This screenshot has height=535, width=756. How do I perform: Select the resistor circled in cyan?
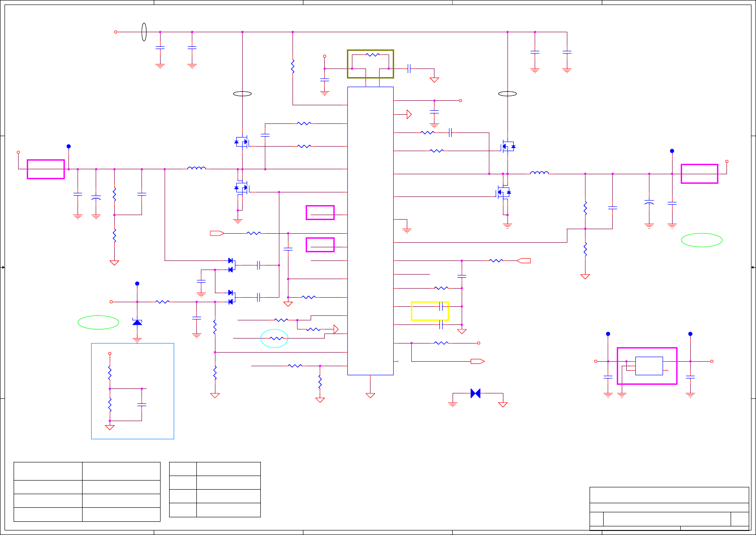pyautogui.click(x=277, y=339)
